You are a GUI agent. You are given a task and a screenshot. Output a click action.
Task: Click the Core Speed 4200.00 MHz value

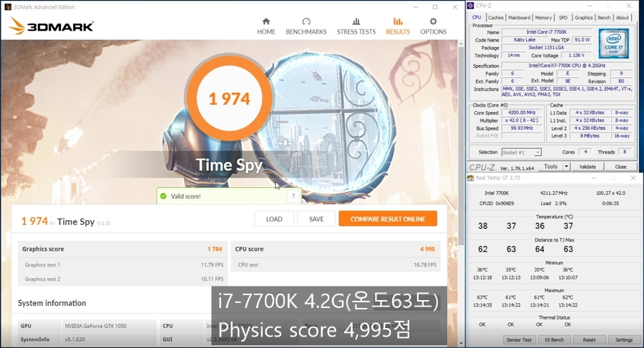coord(522,112)
